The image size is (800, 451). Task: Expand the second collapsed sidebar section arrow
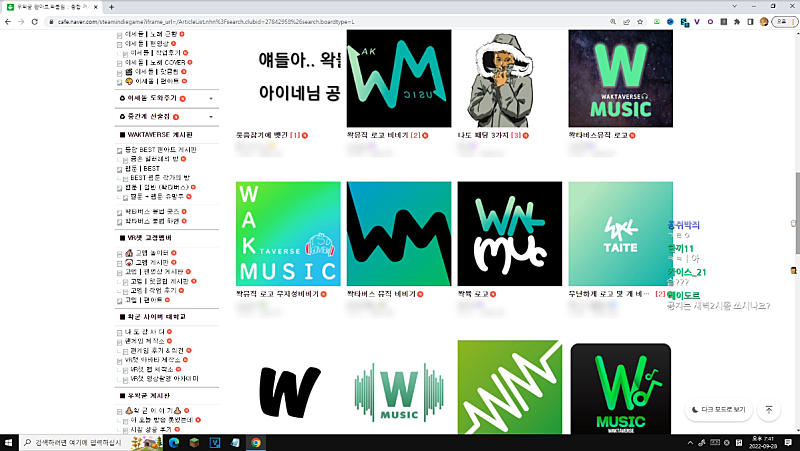pyautogui.click(x=211, y=117)
